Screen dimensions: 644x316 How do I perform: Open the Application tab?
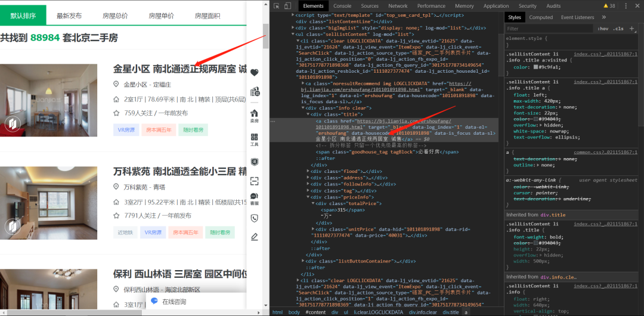[496, 6]
